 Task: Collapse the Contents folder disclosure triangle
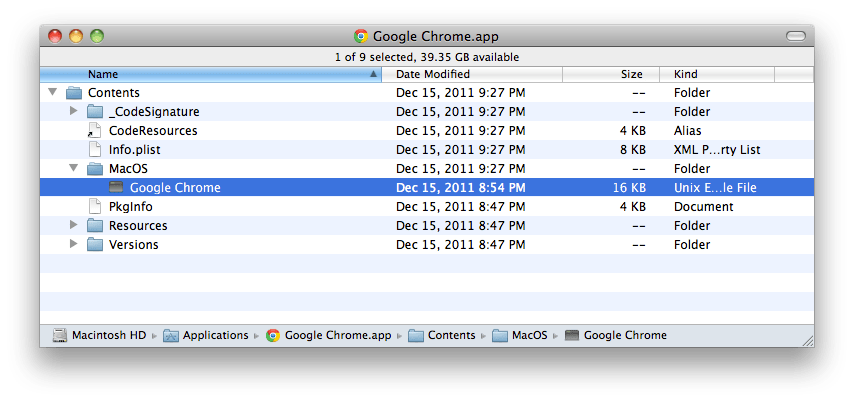tap(53, 92)
